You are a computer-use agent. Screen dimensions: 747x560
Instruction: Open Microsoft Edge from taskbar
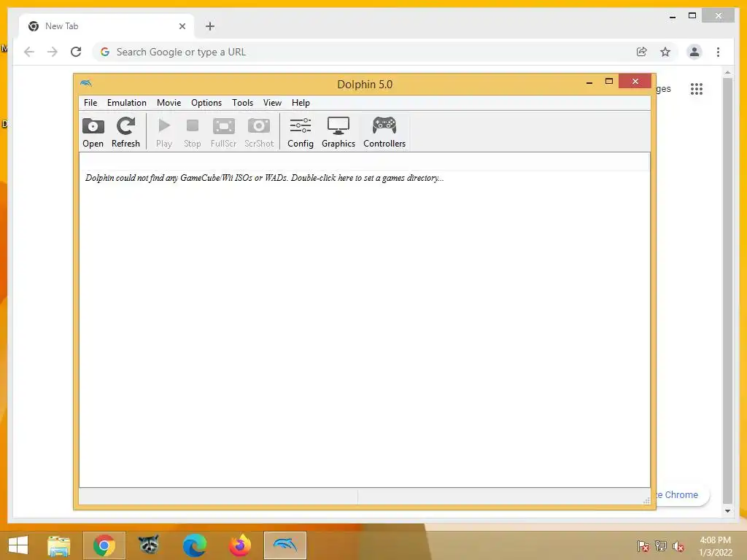pyautogui.click(x=194, y=545)
